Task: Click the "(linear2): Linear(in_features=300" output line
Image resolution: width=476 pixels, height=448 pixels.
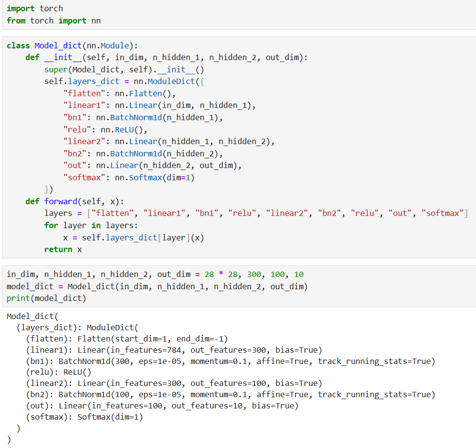Action: pyautogui.click(x=173, y=384)
